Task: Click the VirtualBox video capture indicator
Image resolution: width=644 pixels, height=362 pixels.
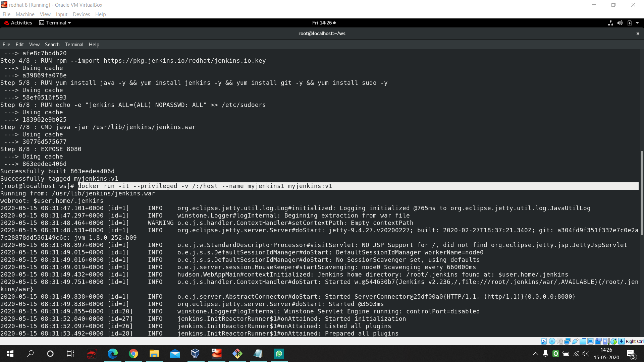Action: [x=598, y=341]
